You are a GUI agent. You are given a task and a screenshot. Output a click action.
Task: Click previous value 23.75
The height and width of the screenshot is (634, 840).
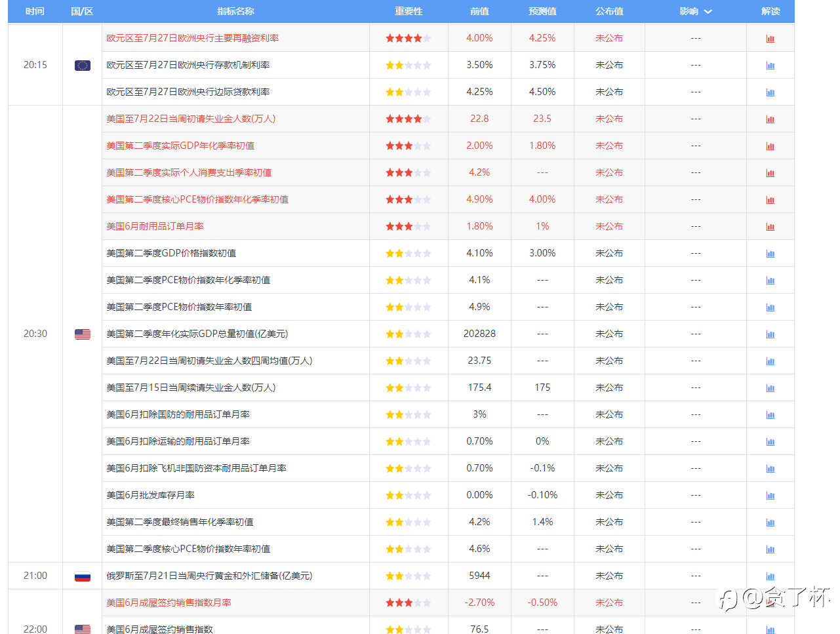pos(479,361)
